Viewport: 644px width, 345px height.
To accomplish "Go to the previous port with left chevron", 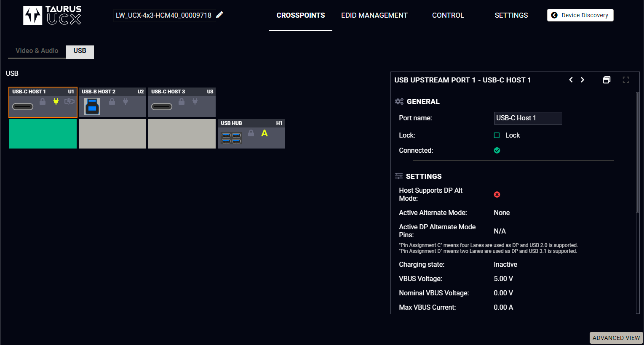I will click(571, 80).
